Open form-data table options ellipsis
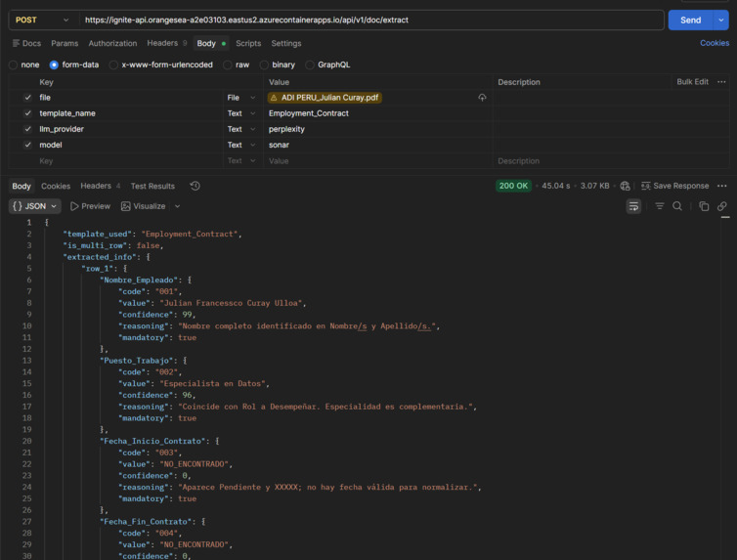Screen dimensions: 737x560 721,82
